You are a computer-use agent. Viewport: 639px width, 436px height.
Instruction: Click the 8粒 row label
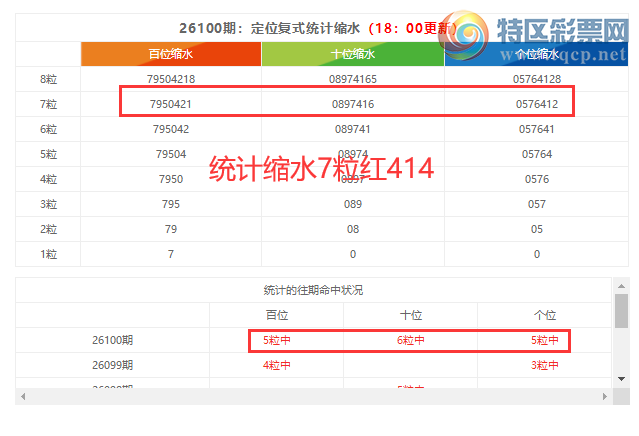click(48, 79)
